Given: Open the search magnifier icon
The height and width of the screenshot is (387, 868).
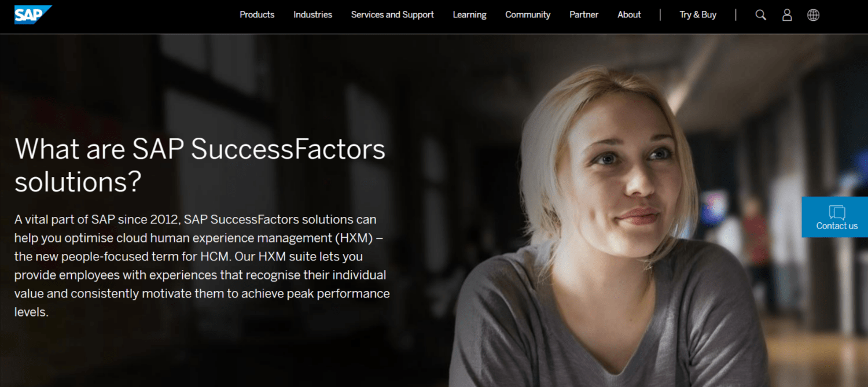Looking at the screenshot, I should pyautogui.click(x=761, y=15).
